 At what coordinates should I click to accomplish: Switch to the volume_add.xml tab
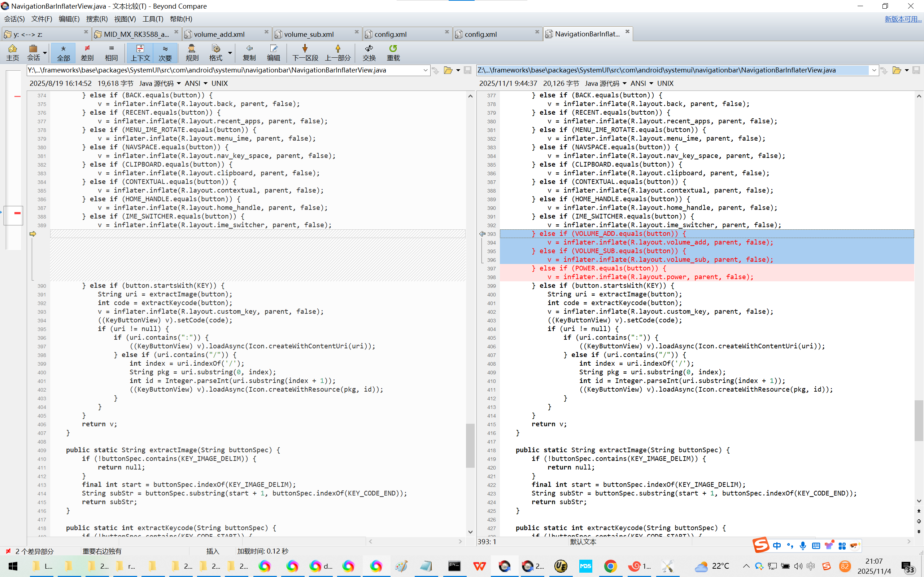(219, 34)
